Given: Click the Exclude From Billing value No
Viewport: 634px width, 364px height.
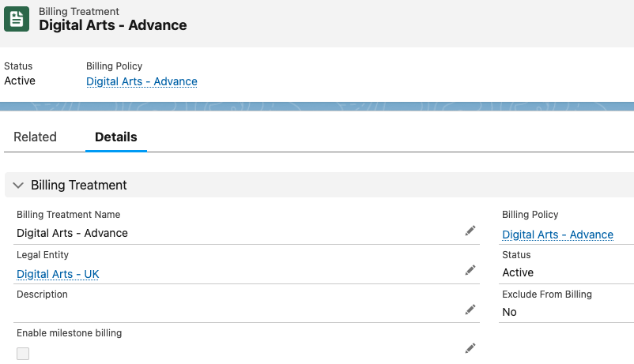Looking at the screenshot, I should 509,312.
